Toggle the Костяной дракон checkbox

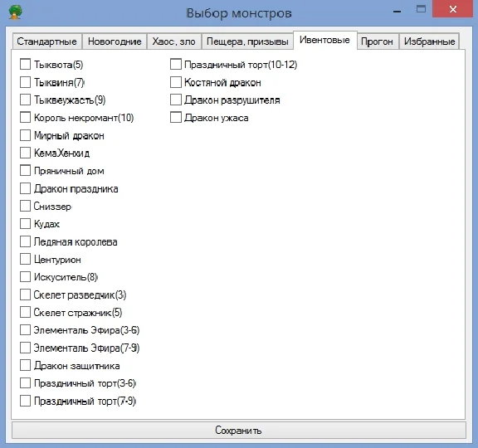176,82
